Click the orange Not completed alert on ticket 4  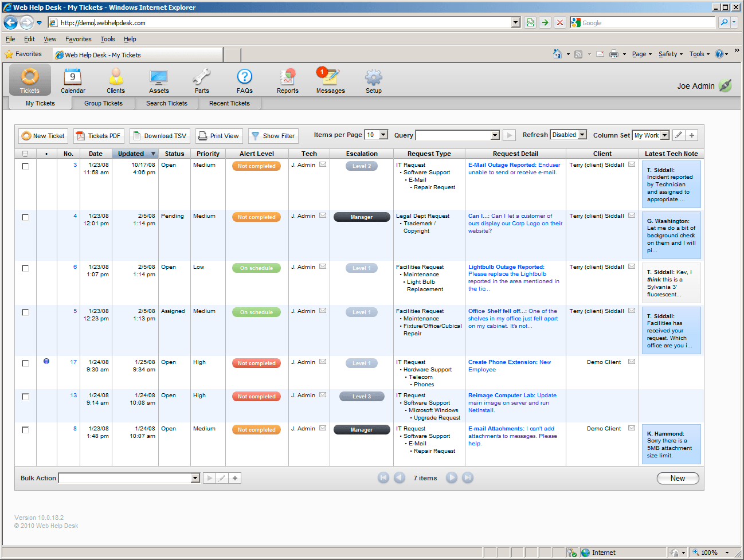click(256, 217)
